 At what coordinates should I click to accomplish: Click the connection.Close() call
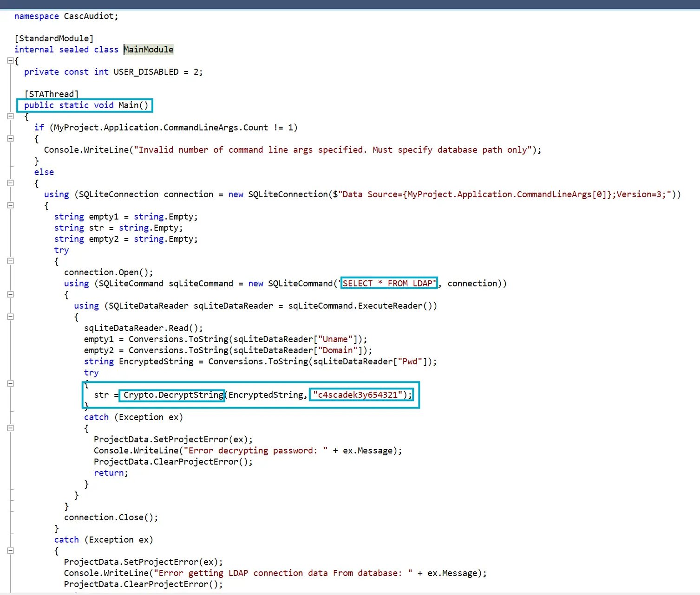(x=111, y=517)
